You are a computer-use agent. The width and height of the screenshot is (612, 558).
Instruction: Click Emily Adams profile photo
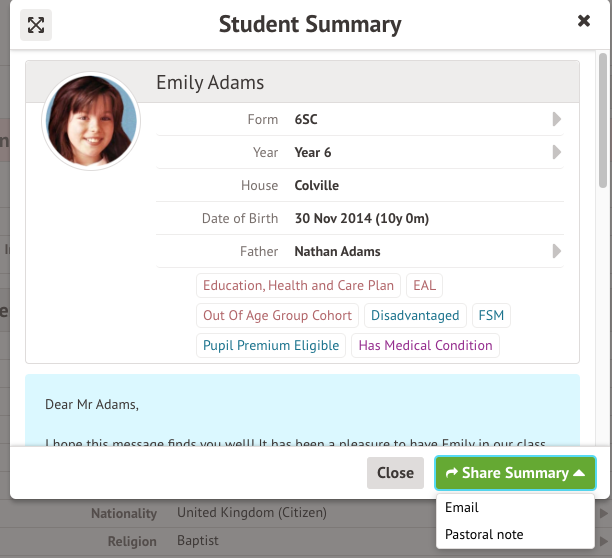(x=91, y=122)
